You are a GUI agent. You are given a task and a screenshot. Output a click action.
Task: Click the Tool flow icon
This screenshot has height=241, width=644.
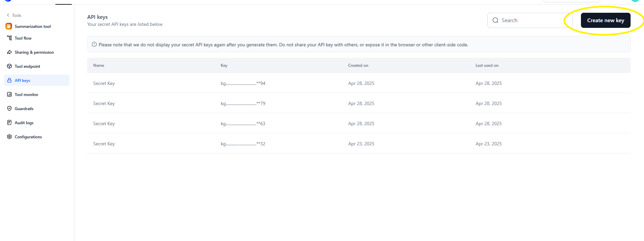tap(9, 38)
